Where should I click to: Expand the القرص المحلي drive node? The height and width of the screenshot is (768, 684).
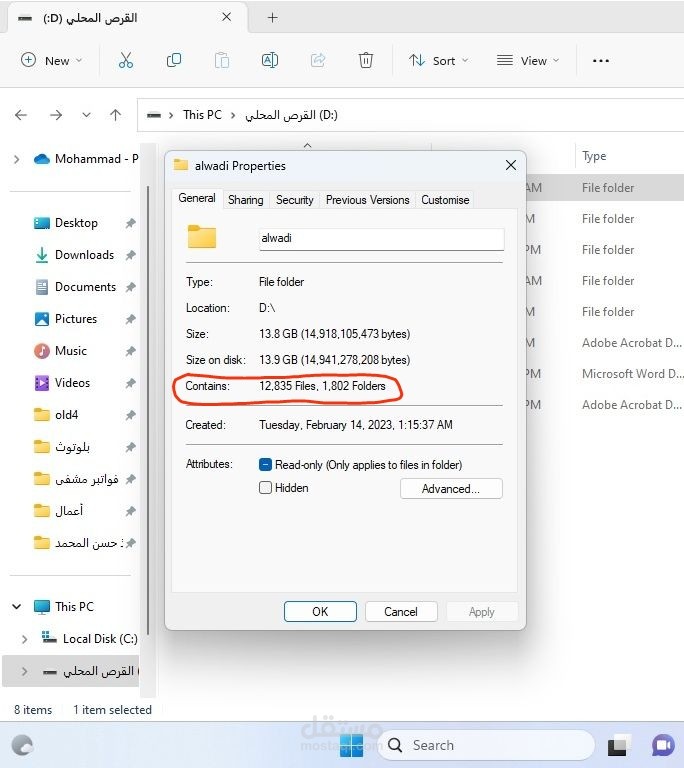point(24,671)
